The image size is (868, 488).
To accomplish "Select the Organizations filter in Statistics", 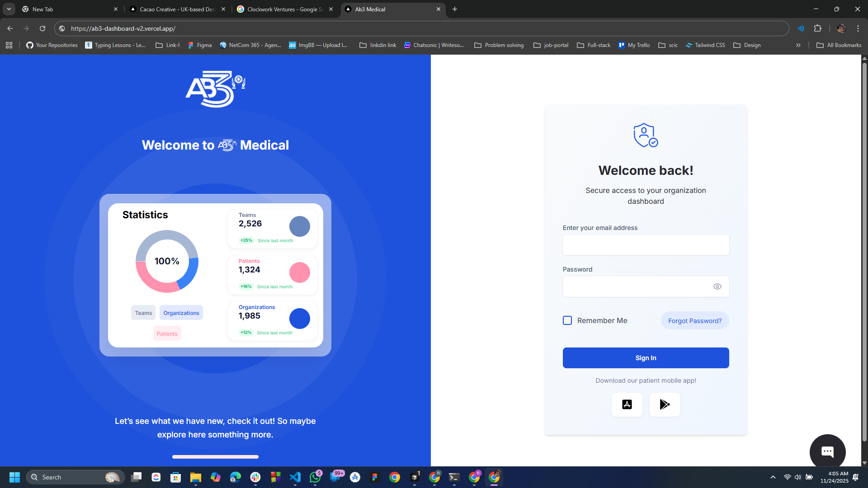I will click(x=181, y=312).
